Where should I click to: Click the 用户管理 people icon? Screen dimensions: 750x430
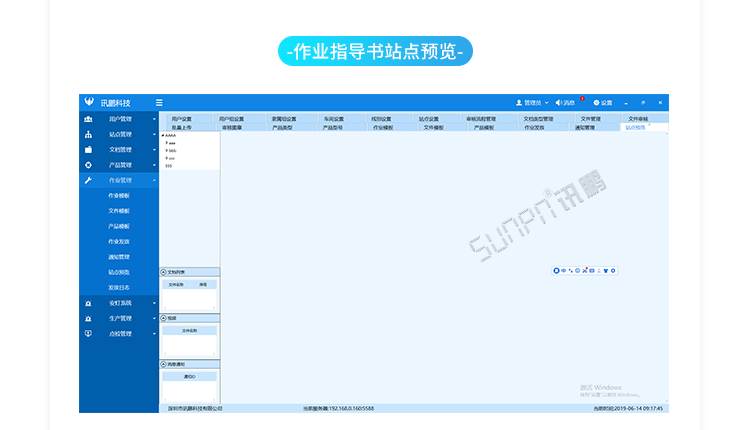[x=88, y=119]
